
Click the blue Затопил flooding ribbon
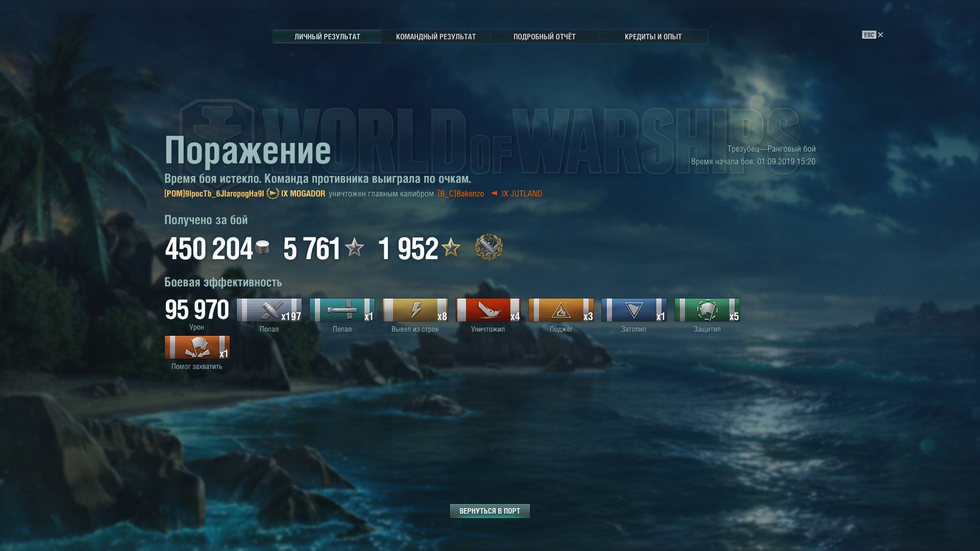[634, 310]
